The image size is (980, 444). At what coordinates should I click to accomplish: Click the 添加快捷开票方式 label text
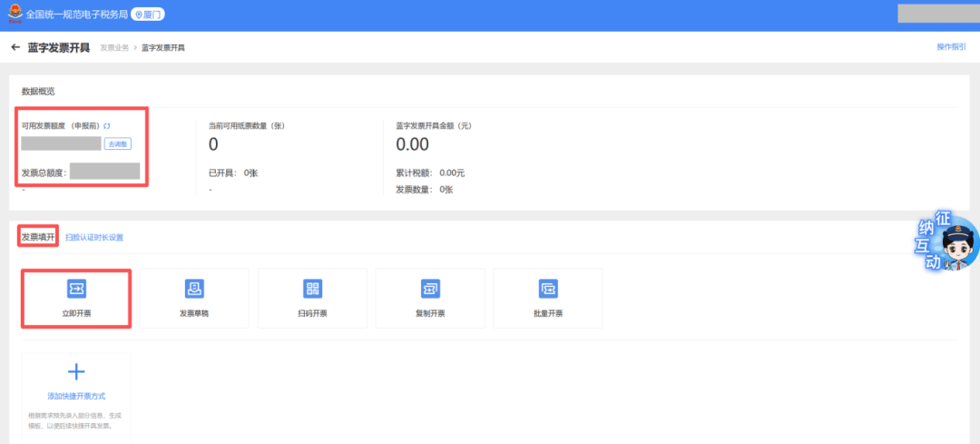[x=76, y=397]
